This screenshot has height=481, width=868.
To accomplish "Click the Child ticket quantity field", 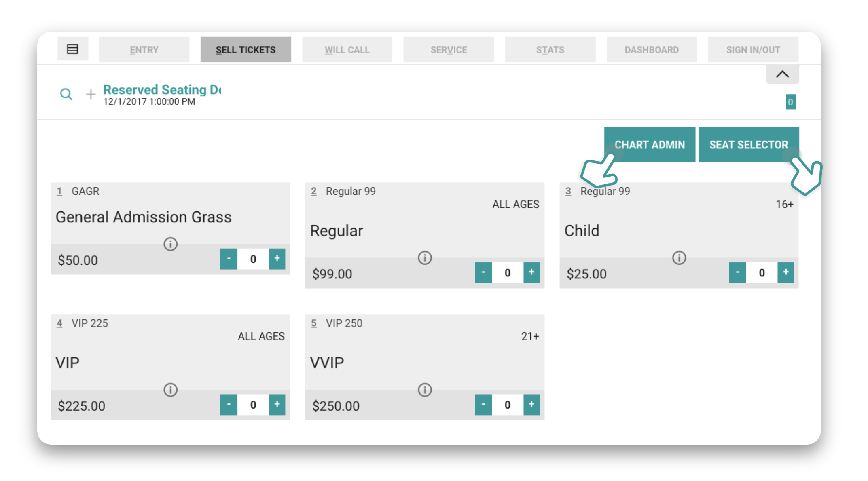I will (x=762, y=272).
